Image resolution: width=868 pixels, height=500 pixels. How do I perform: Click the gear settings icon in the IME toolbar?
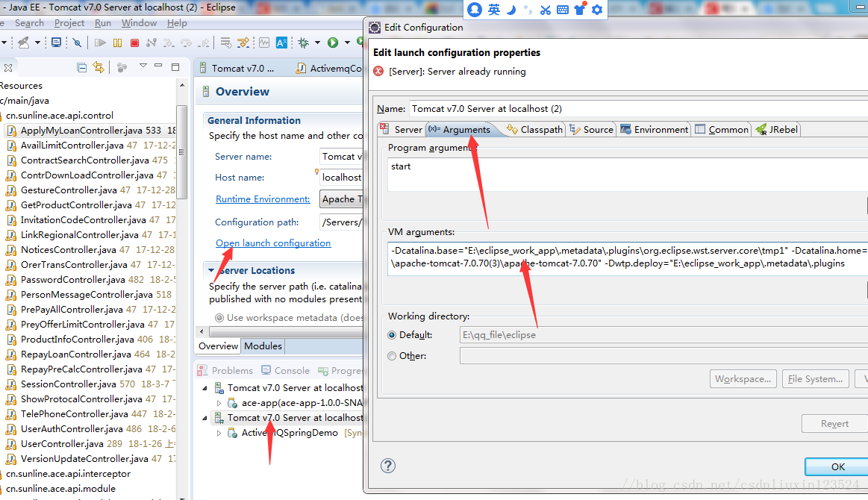[597, 10]
